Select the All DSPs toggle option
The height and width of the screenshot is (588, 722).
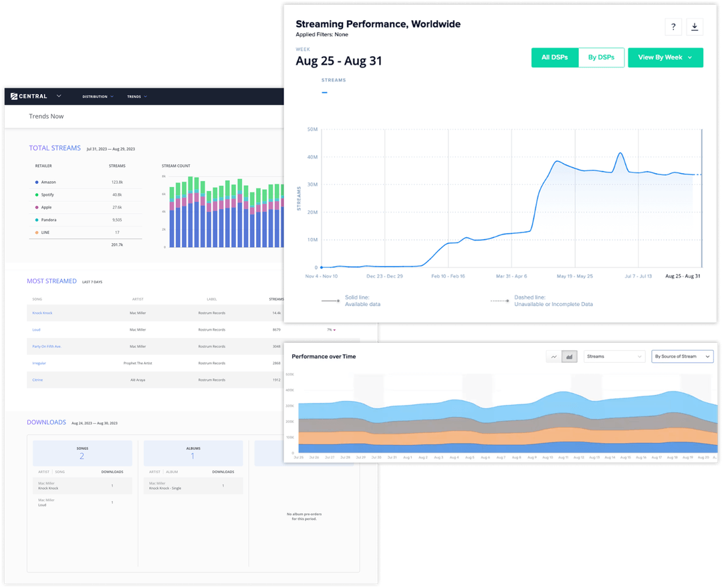coord(555,57)
